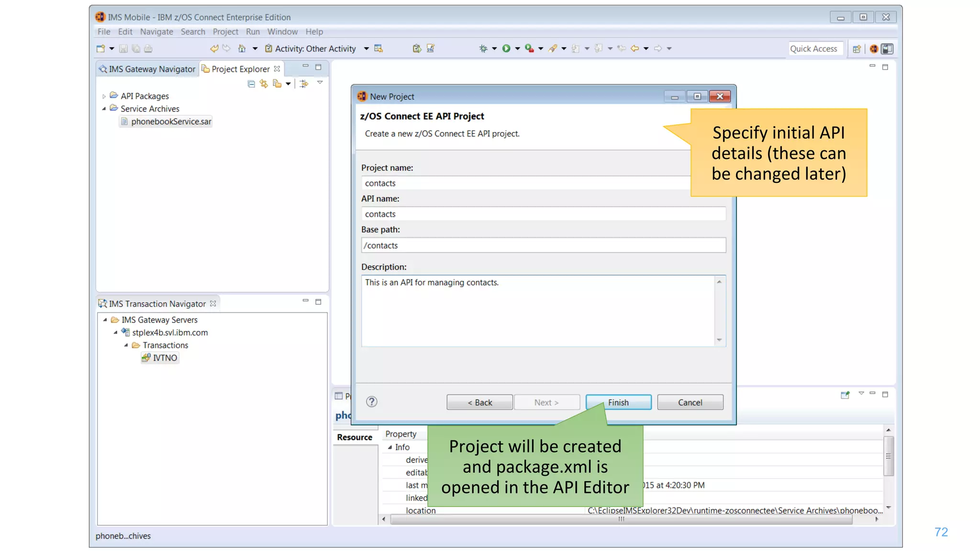Click the Debug bug icon
Screen dimensions: 980x551
[x=483, y=48]
